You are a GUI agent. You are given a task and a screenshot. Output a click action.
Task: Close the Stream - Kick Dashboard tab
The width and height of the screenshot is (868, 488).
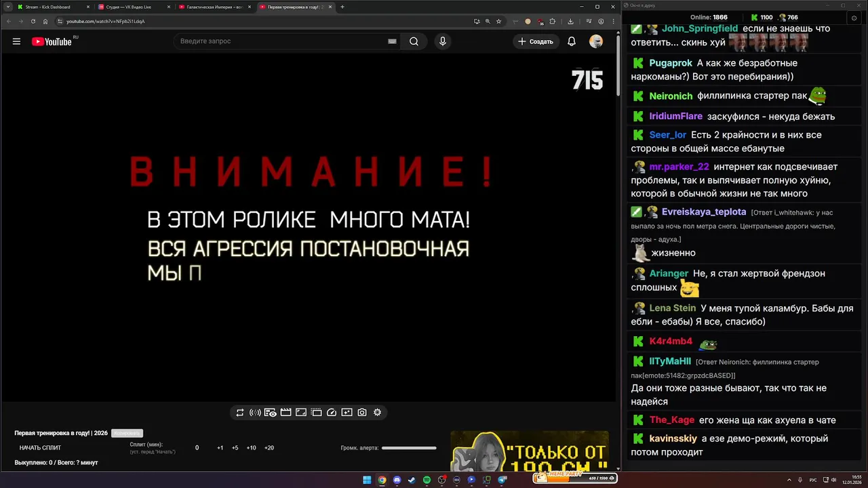click(87, 7)
